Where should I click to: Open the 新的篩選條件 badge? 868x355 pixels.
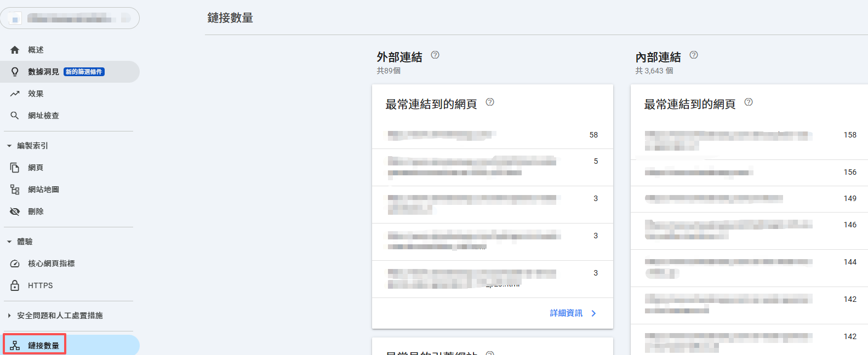pos(84,72)
